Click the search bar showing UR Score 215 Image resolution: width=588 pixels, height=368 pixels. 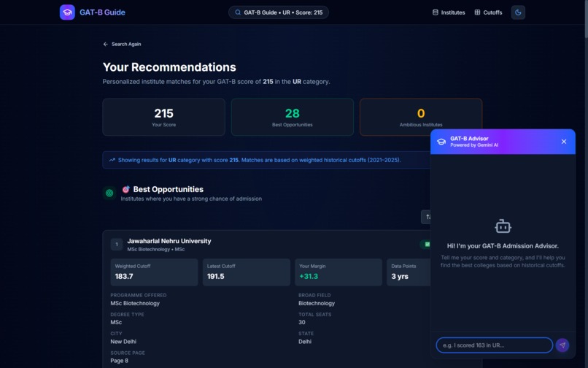click(279, 12)
